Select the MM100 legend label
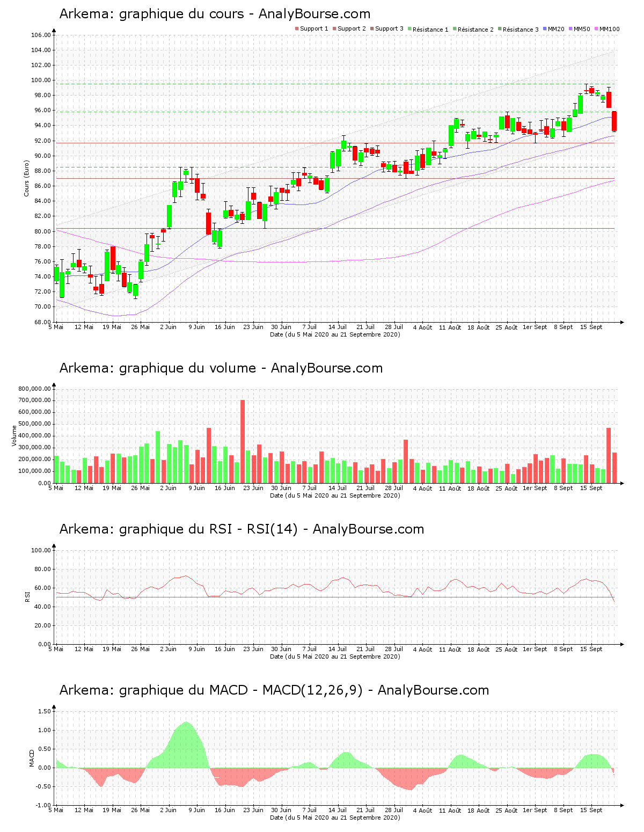The width and height of the screenshot is (644, 832). pyautogui.click(x=609, y=29)
